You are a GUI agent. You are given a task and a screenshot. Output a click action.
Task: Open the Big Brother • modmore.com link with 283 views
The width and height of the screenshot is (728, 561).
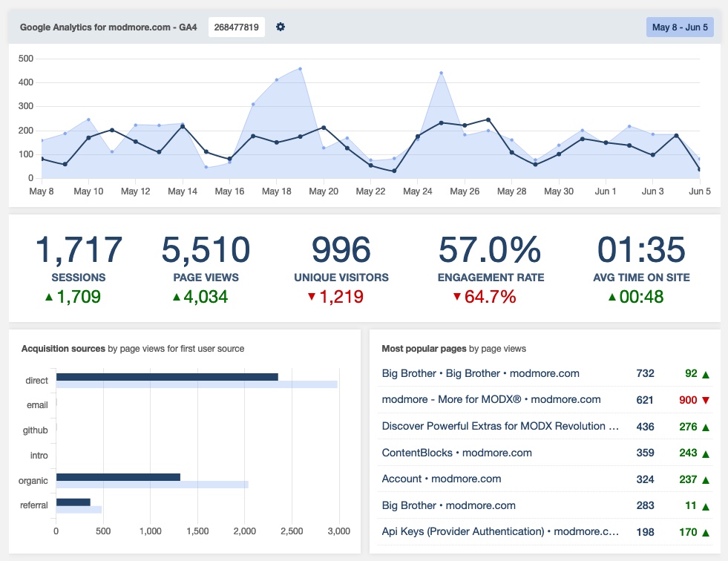click(448, 505)
